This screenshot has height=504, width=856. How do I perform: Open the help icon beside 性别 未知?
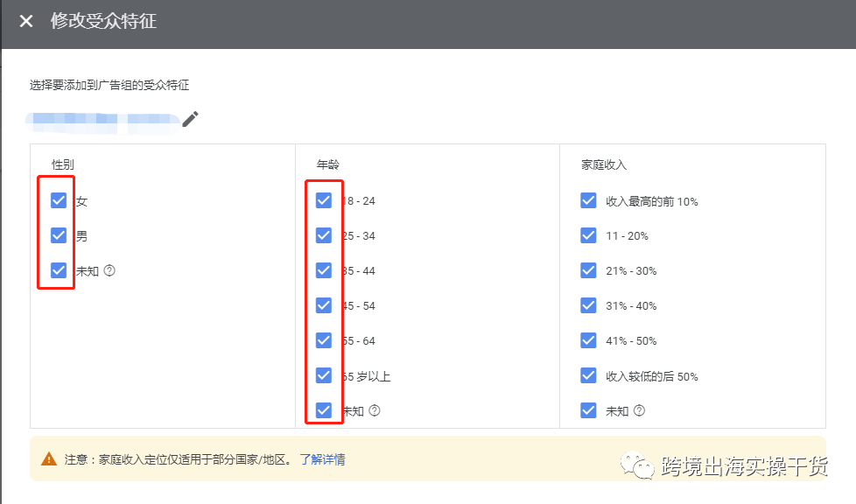109,270
